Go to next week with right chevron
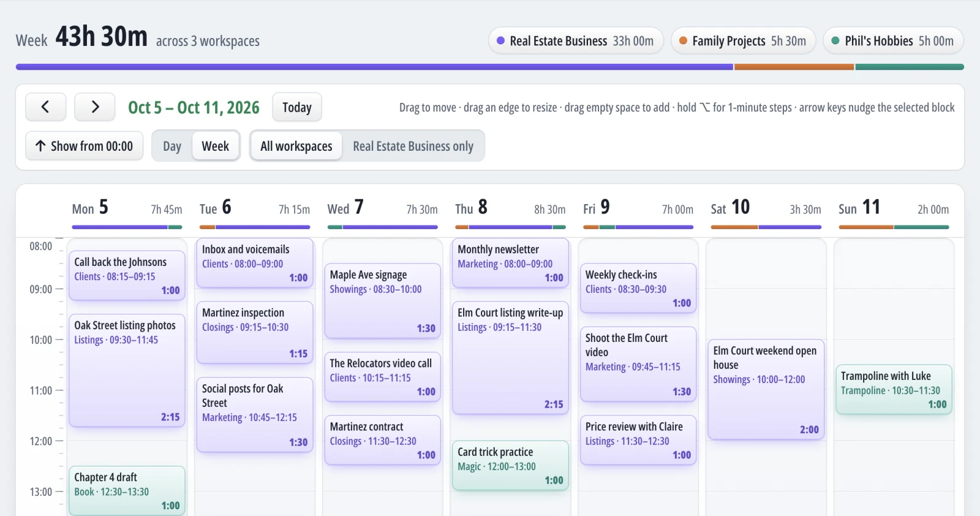980x516 pixels. [x=95, y=107]
